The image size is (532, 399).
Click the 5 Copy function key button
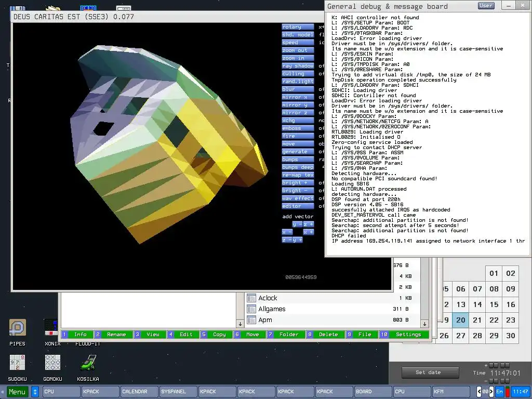pos(216,335)
